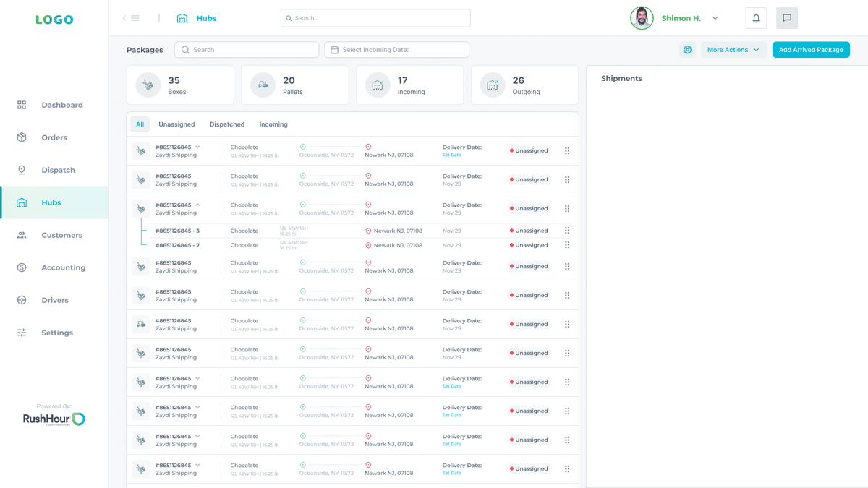Image resolution: width=868 pixels, height=488 pixels.
Task: Click Set Date link in first package row
Action: click(451, 155)
